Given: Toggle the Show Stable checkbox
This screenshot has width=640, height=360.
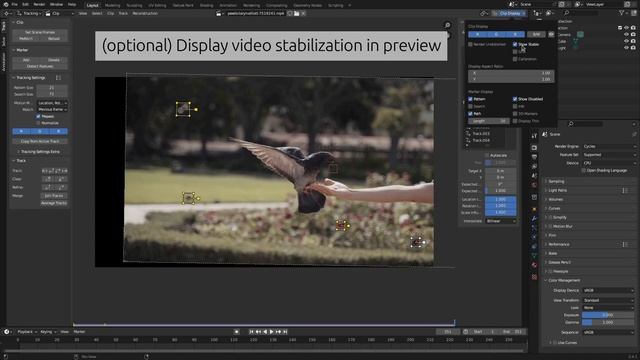Looking at the screenshot, I should pyautogui.click(x=515, y=44).
